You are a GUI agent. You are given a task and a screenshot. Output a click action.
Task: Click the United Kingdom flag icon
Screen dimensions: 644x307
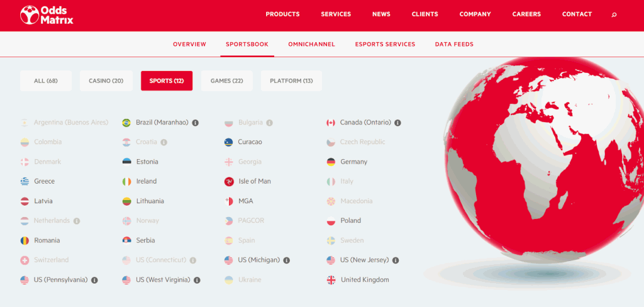(x=331, y=280)
